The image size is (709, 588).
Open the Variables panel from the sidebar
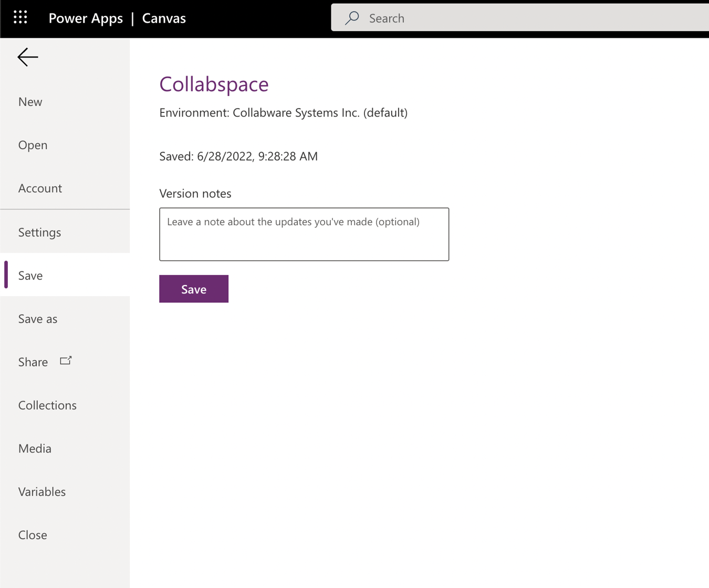(x=42, y=491)
